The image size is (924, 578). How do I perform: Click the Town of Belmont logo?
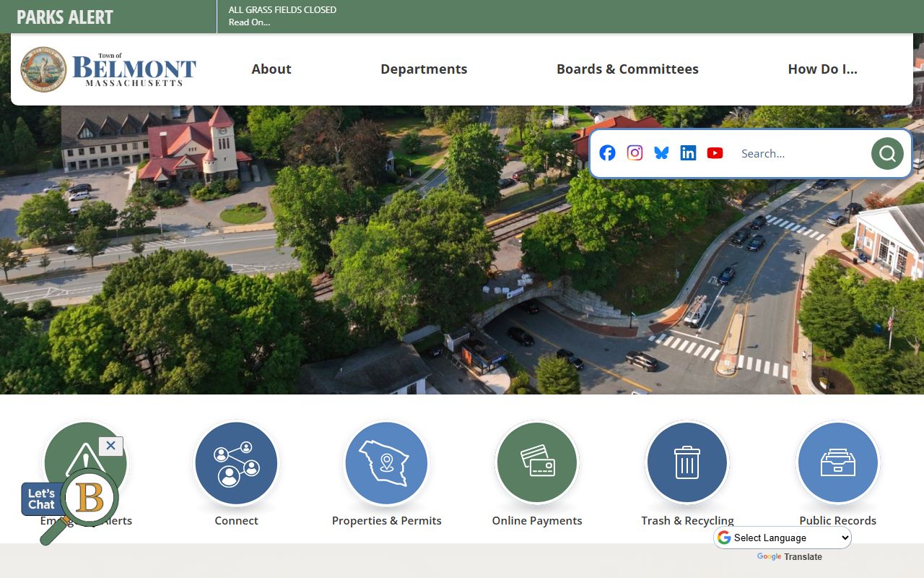point(108,69)
